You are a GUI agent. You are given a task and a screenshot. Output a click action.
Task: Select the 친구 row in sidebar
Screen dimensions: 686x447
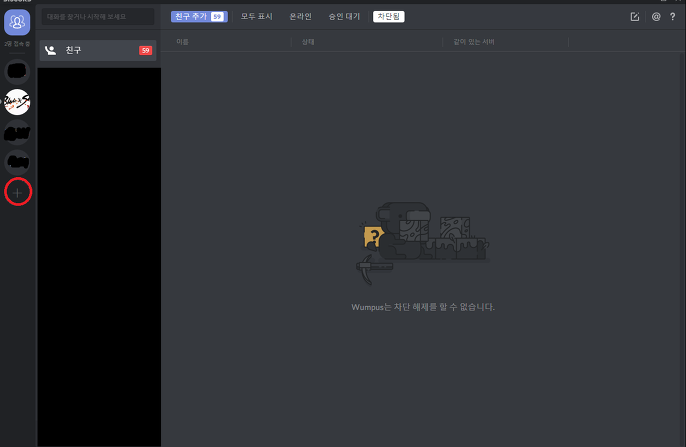tap(98, 50)
